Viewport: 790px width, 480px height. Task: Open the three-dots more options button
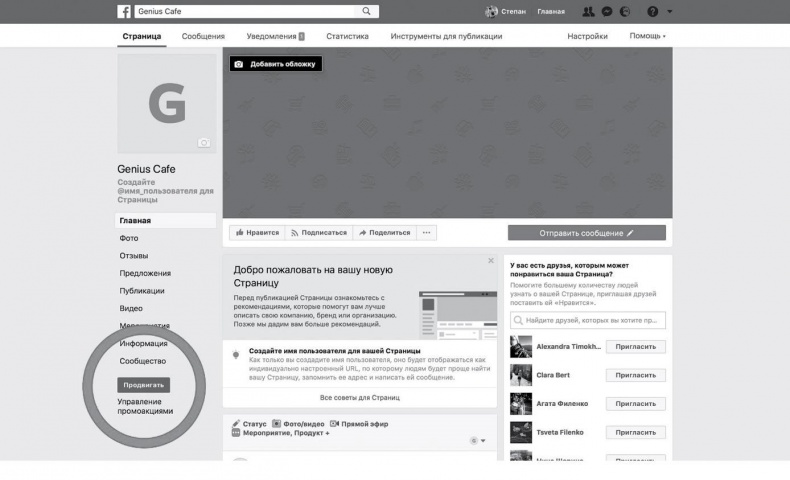pos(427,233)
